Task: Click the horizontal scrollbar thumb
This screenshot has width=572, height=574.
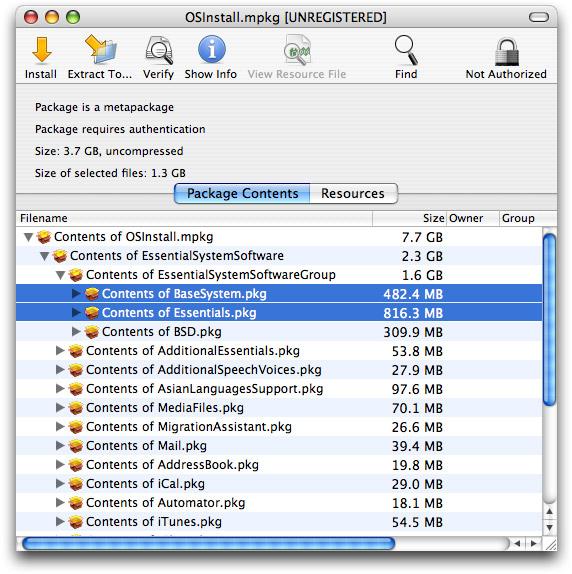Action: (209, 543)
